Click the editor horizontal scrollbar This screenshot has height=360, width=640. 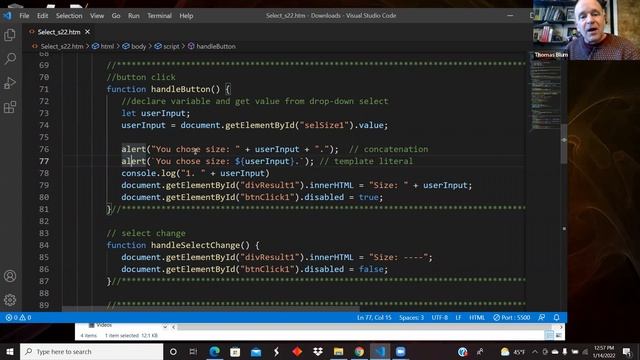click(x=210, y=309)
